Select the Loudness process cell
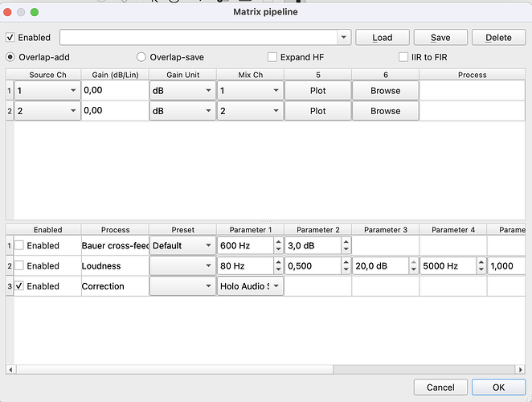This screenshot has width=532, height=402. coord(115,266)
